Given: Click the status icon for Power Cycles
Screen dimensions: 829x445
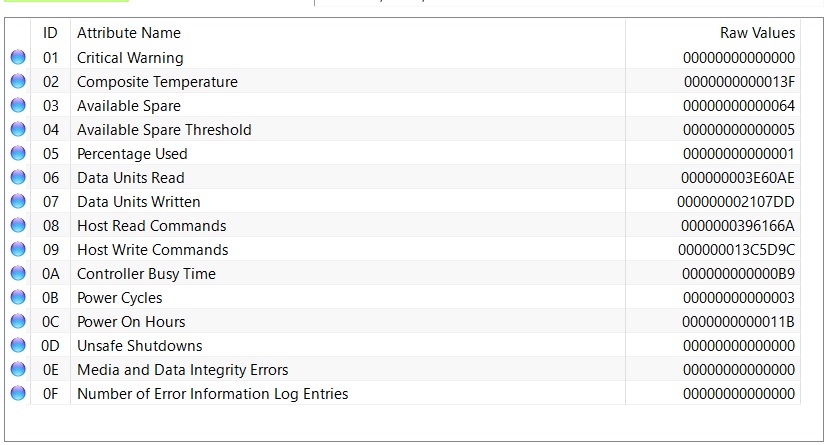Looking at the screenshot, I should tap(18, 298).
